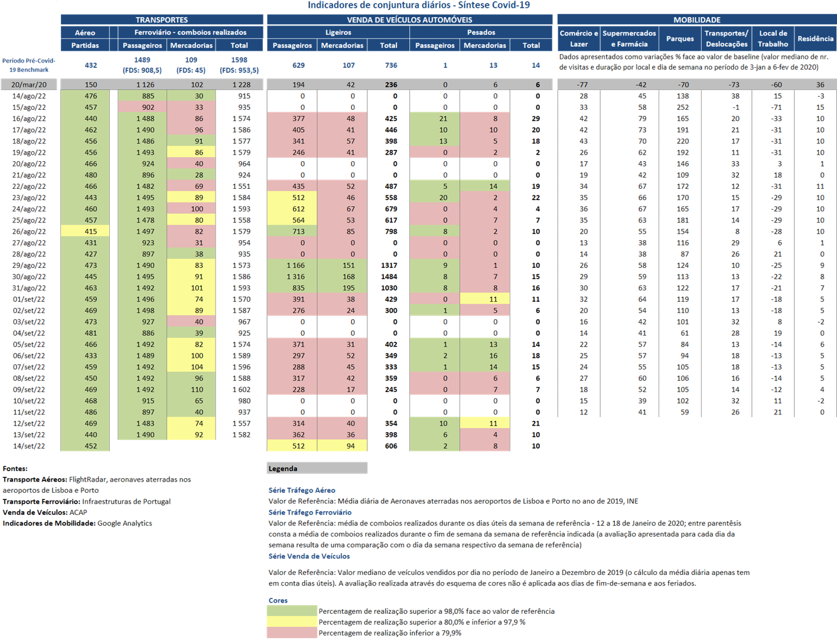Screen dimensions: 837x644
Task: Click the 'Período Pré-Covid-19 Benchmark' row label
Action: click(x=29, y=65)
